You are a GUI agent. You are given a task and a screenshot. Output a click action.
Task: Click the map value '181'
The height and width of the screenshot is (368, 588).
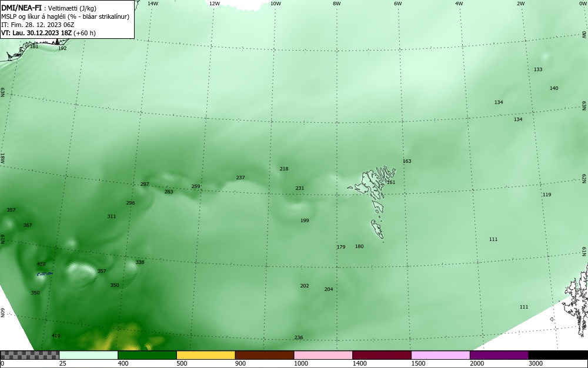point(34,47)
